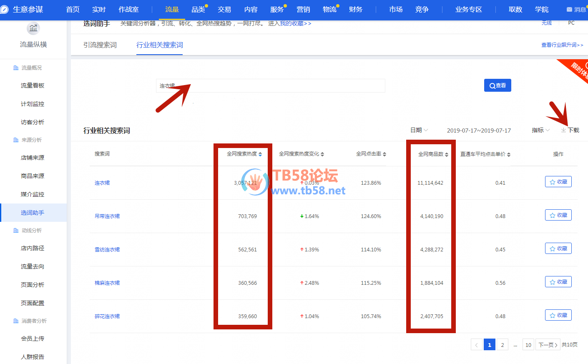This screenshot has height=364, width=588.
Task: Click the 生意参谋 logo icon
Action: (x=4, y=10)
